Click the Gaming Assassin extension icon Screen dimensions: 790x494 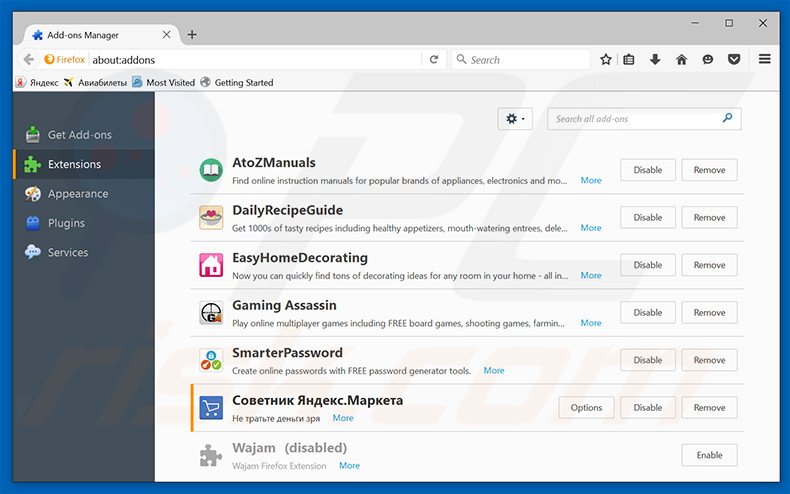(x=211, y=313)
